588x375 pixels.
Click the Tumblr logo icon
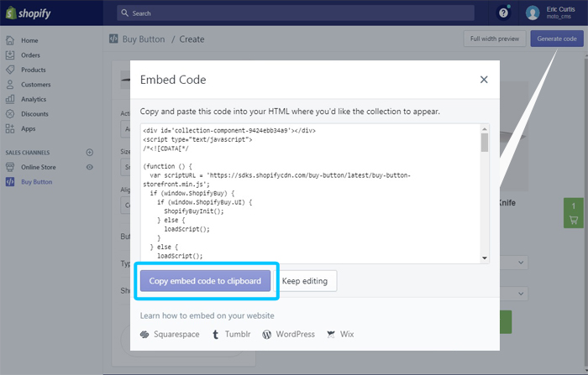click(x=215, y=335)
